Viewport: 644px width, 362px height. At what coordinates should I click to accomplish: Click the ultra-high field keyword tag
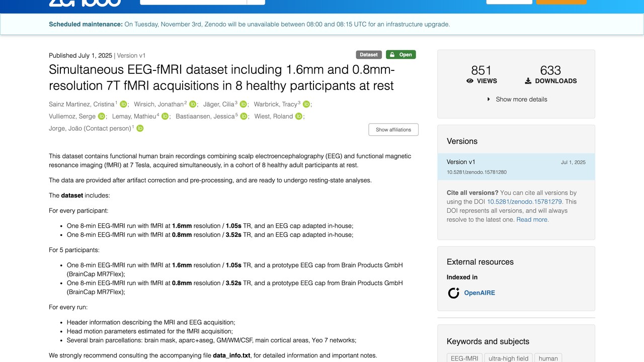(508, 358)
